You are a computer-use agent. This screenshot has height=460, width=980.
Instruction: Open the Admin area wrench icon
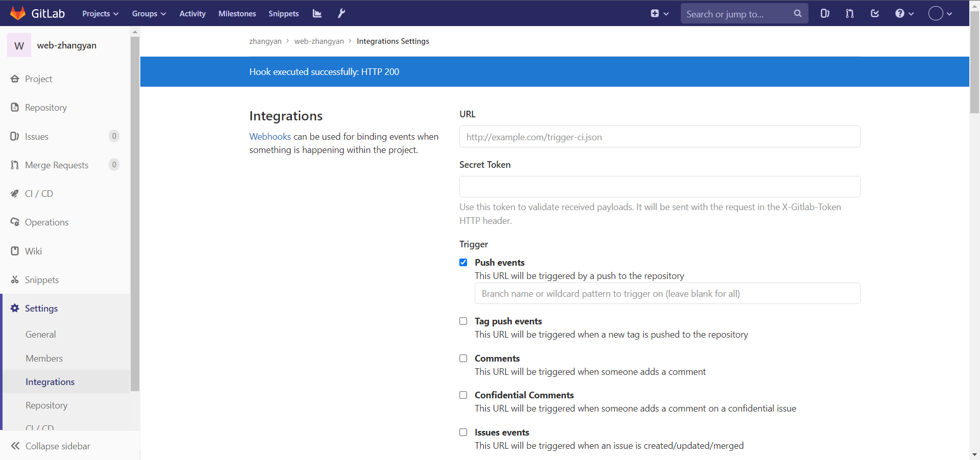point(341,14)
